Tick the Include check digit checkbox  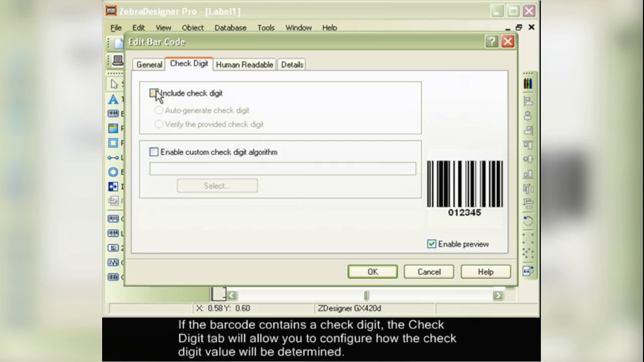pos(153,93)
